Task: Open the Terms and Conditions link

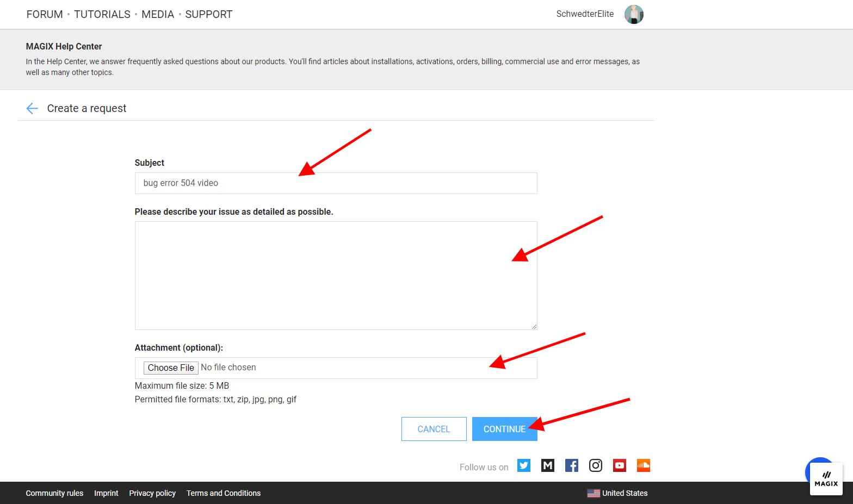Action: 224,493
